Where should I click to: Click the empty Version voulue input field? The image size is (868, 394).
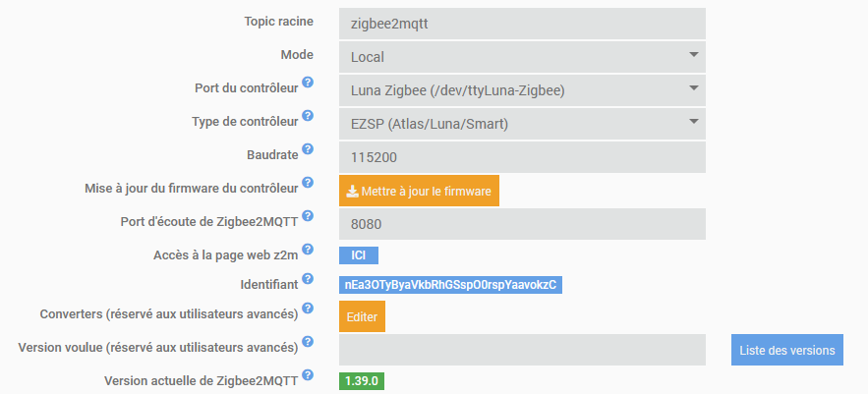(x=522, y=350)
